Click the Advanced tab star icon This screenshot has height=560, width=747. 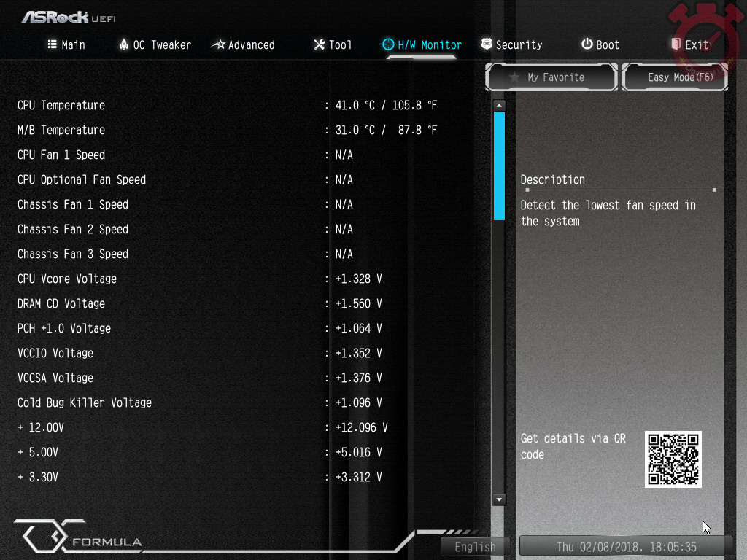pos(218,44)
